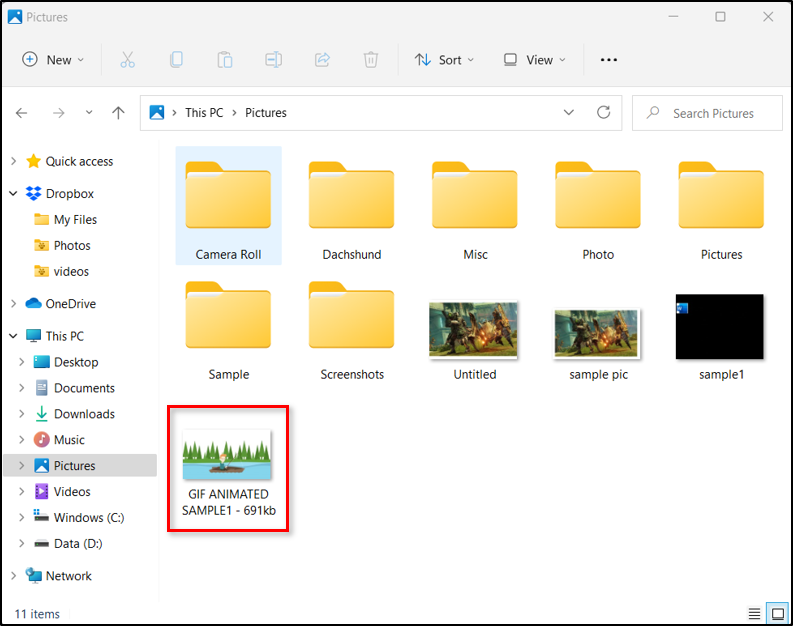
Task: Click the Rename icon in toolbar
Action: pyautogui.click(x=274, y=60)
